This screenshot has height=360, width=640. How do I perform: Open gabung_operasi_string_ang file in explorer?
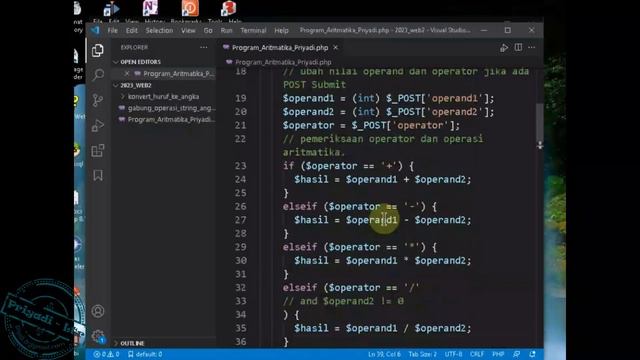[167, 108]
